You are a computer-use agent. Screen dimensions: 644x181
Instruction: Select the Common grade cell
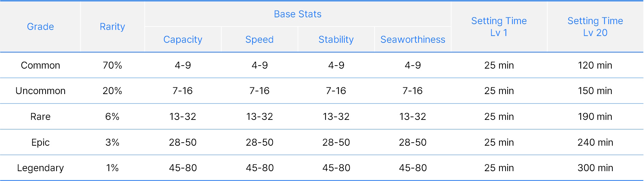40,65
